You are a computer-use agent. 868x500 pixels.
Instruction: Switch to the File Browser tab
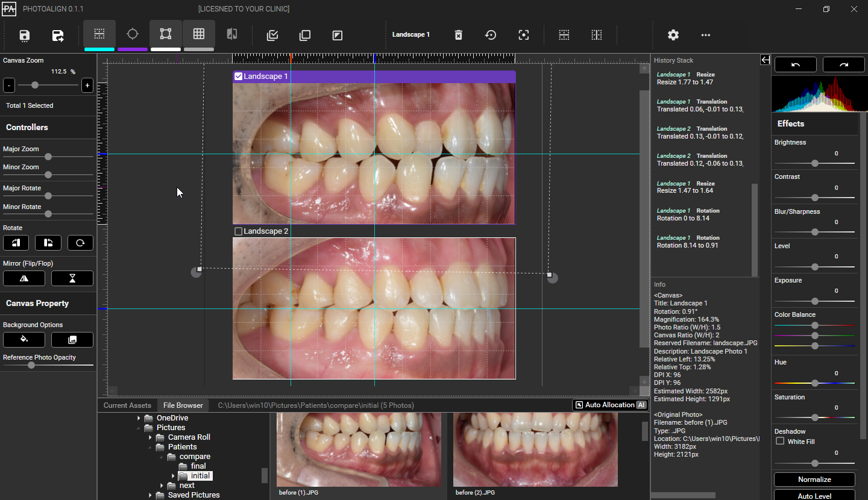click(183, 405)
